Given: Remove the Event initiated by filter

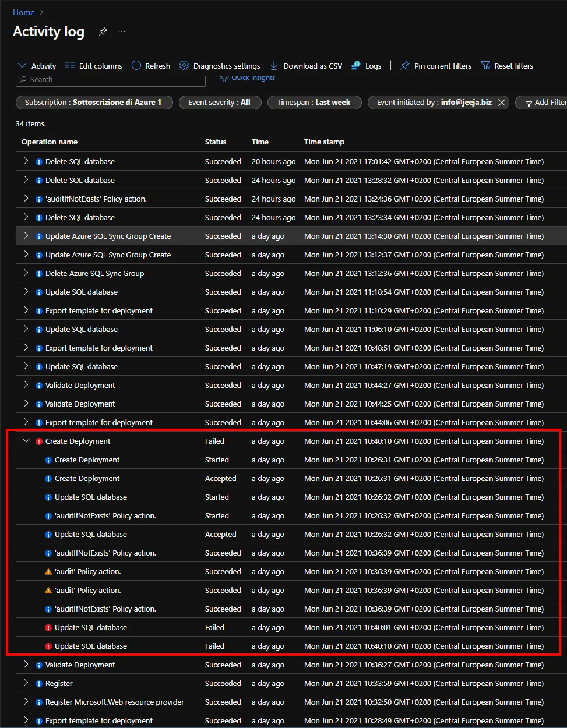Looking at the screenshot, I should point(502,103).
